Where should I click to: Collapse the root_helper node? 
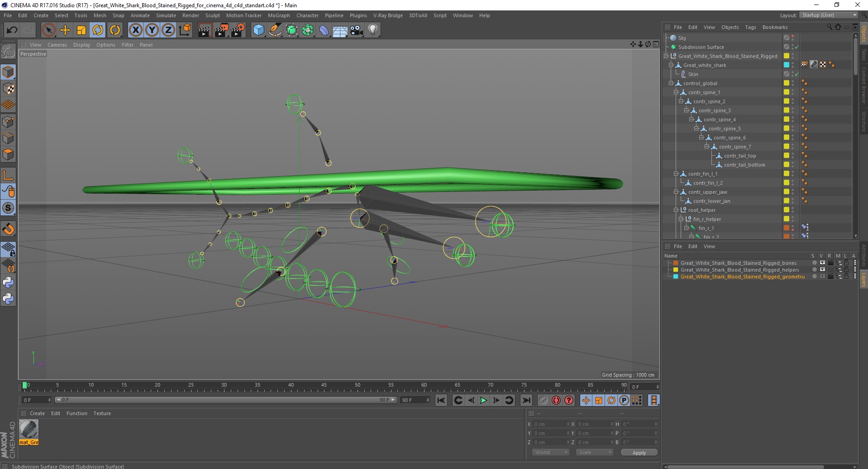pos(676,210)
